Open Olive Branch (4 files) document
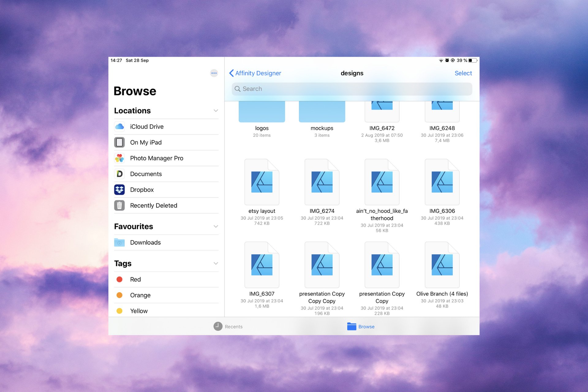Viewport: 588px width, 392px height. coord(442,265)
